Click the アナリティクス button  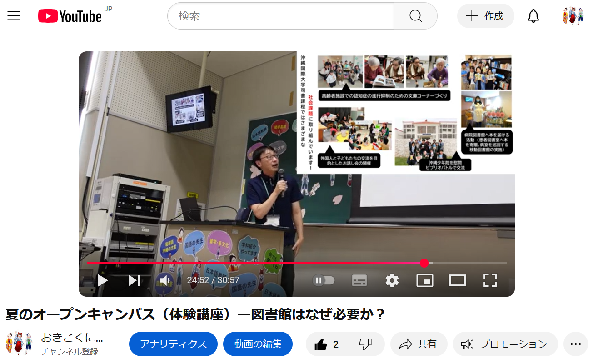tap(173, 344)
